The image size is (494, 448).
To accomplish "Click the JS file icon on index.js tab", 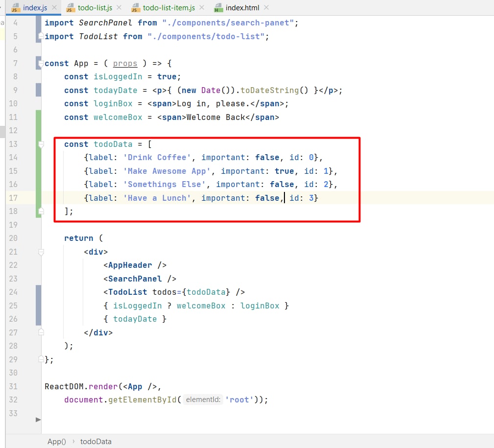I will tap(16, 8).
